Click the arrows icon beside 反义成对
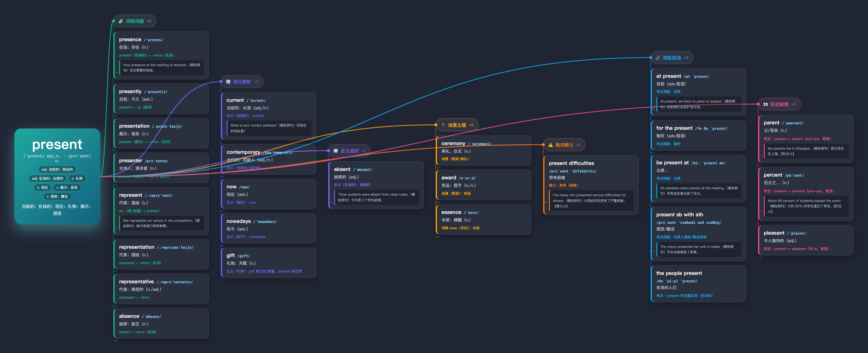868x353 pixels. (x=336, y=151)
